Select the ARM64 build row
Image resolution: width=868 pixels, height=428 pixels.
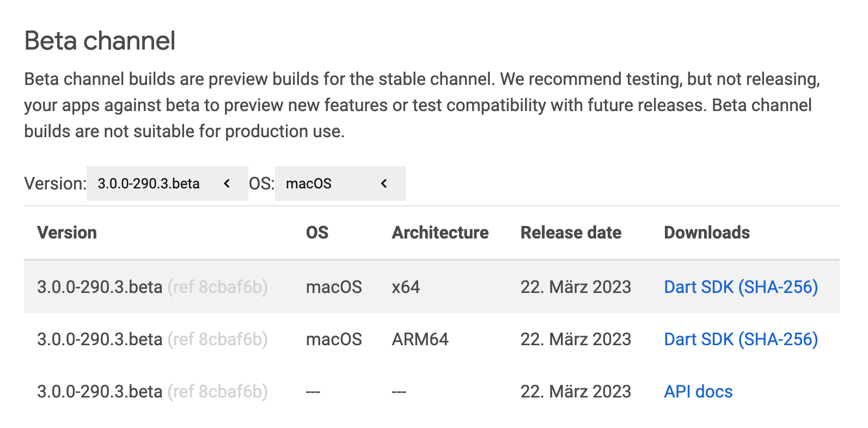[x=381, y=339]
